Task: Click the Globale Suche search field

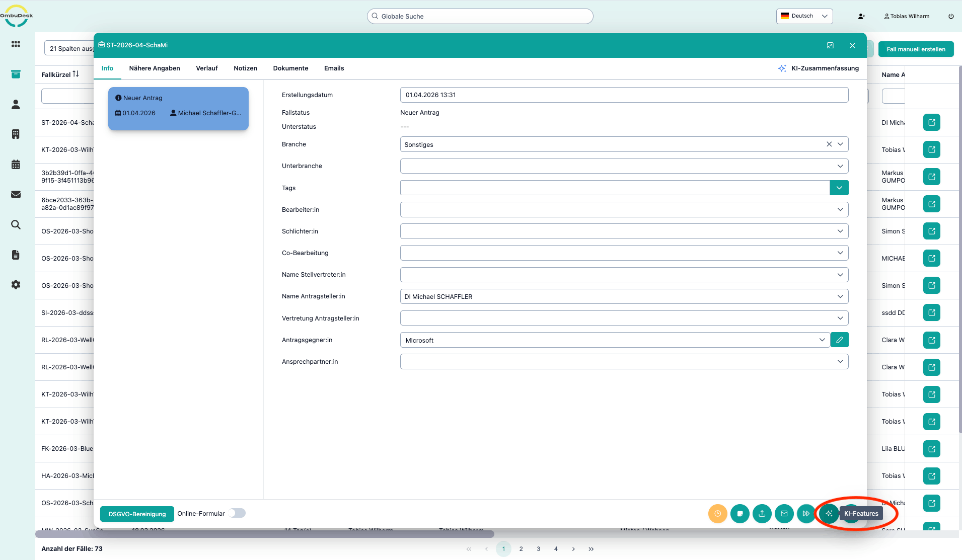Action: click(480, 17)
